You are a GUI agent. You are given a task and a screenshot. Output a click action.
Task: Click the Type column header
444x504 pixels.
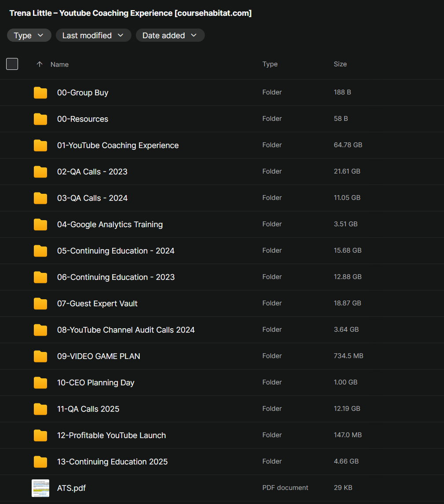point(270,64)
